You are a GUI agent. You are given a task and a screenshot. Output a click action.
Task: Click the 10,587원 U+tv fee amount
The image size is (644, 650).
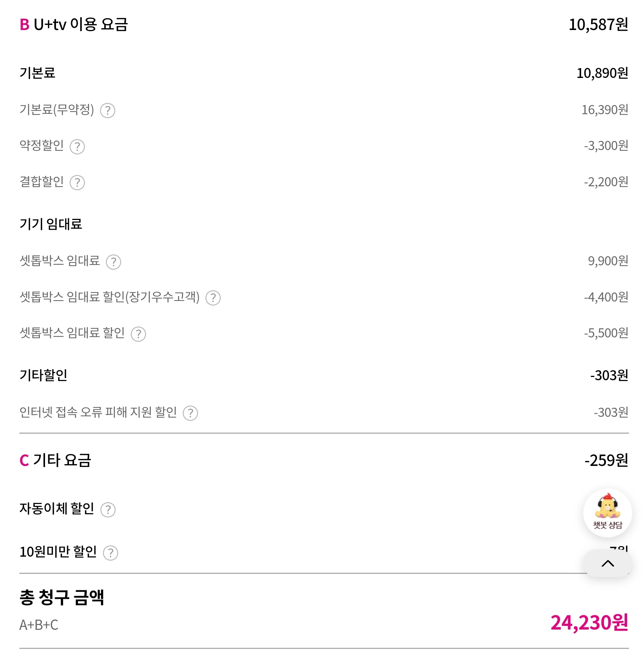pyautogui.click(x=598, y=25)
